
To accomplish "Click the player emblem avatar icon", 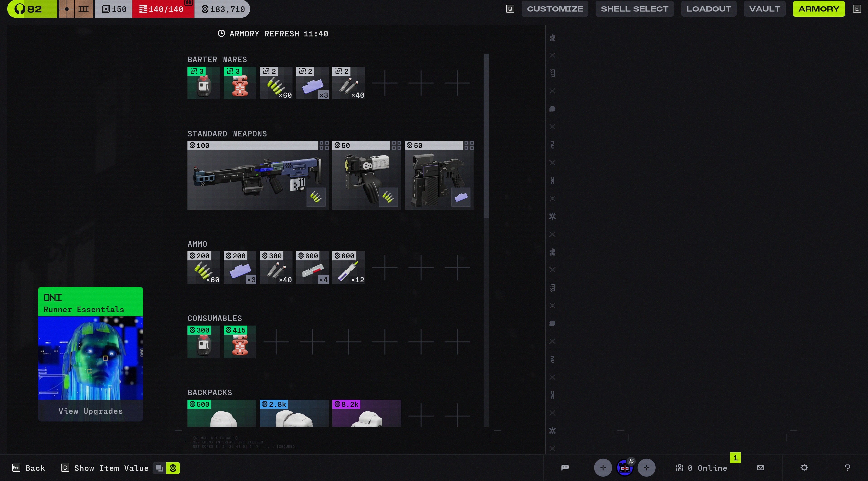I will click(624, 468).
